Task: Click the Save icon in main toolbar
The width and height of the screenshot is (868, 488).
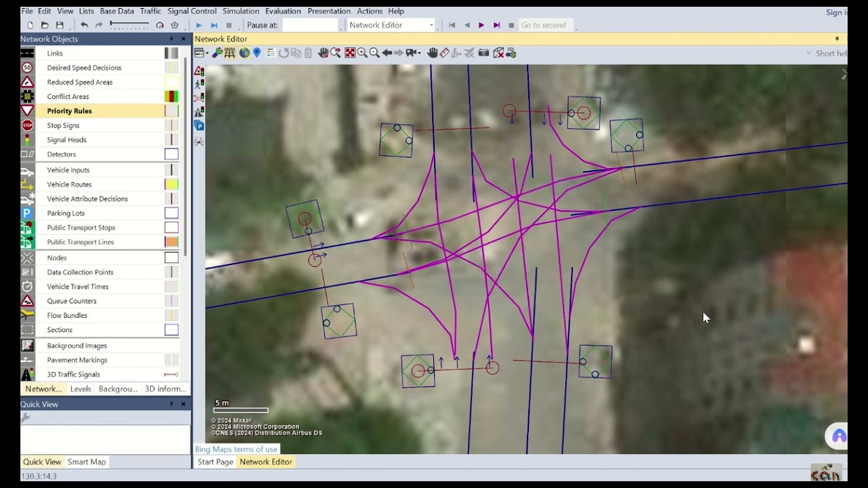Action: tap(60, 25)
